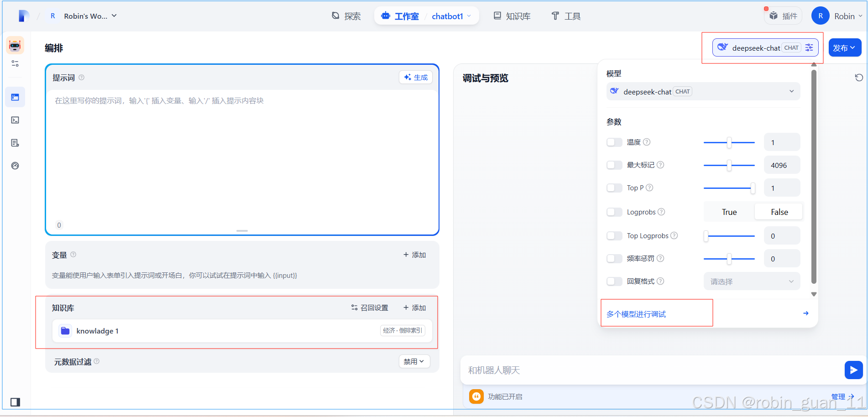868x417 pixels.
Task: Click the 发布 publish button
Action: point(845,47)
